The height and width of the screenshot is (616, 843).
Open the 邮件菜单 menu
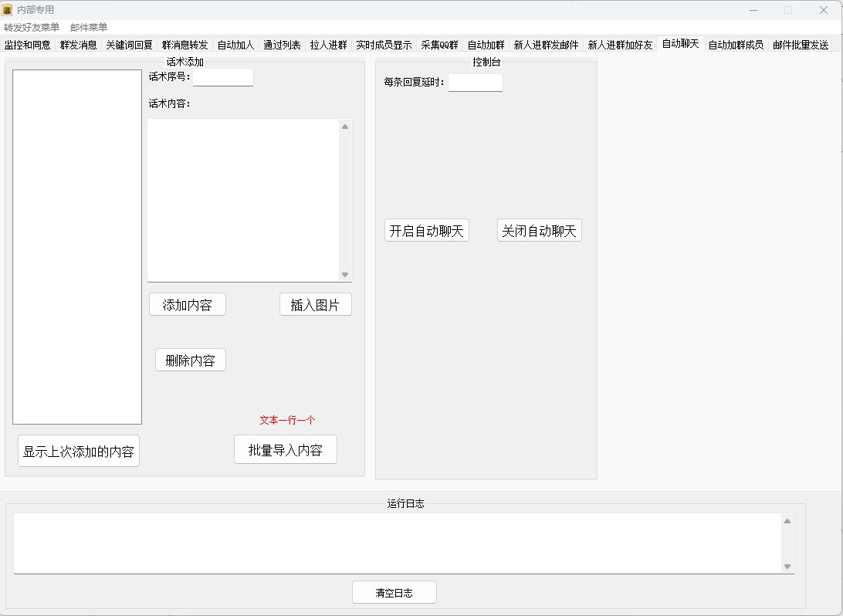[89, 28]
